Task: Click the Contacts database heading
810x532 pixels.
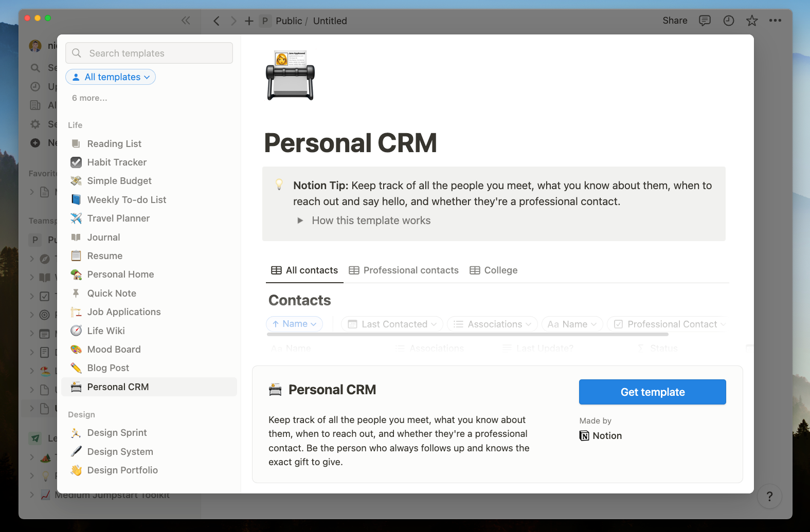Action: coord(300,300)
